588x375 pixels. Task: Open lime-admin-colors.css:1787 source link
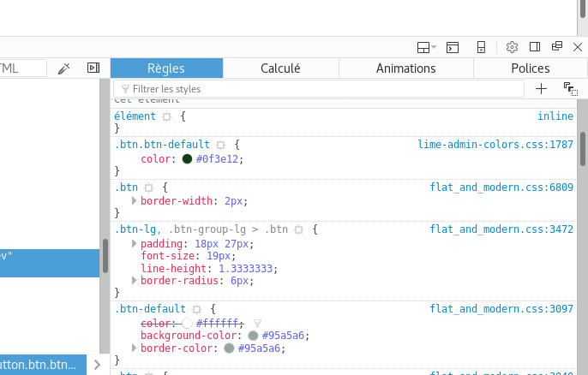[495, 145]
